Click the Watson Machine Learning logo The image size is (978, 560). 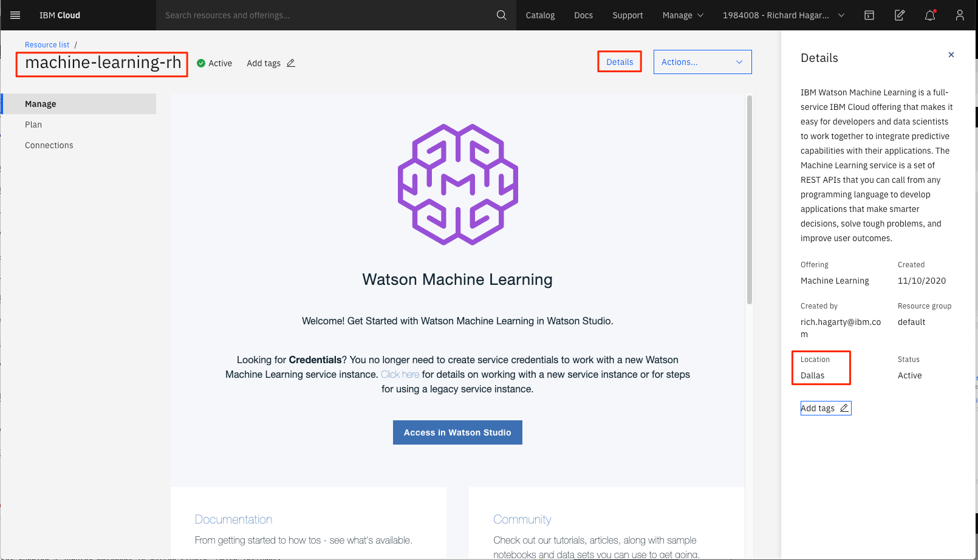click(457, 185)
